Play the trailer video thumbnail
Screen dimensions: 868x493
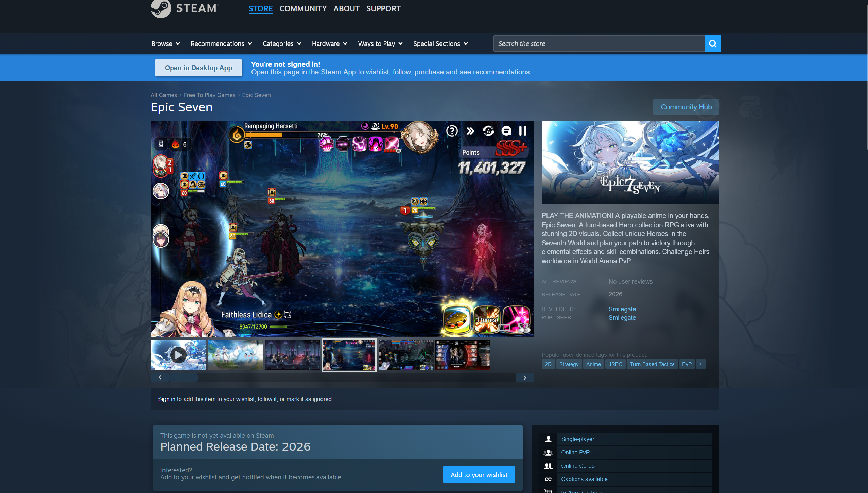pos(178,355)
